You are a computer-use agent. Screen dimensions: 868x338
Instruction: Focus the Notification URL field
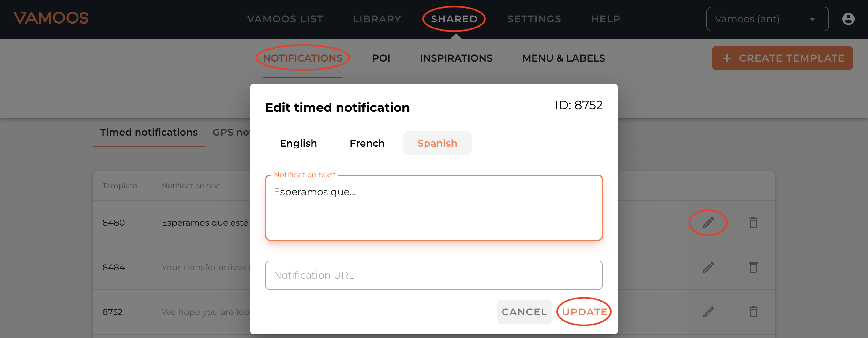point(434,275)
